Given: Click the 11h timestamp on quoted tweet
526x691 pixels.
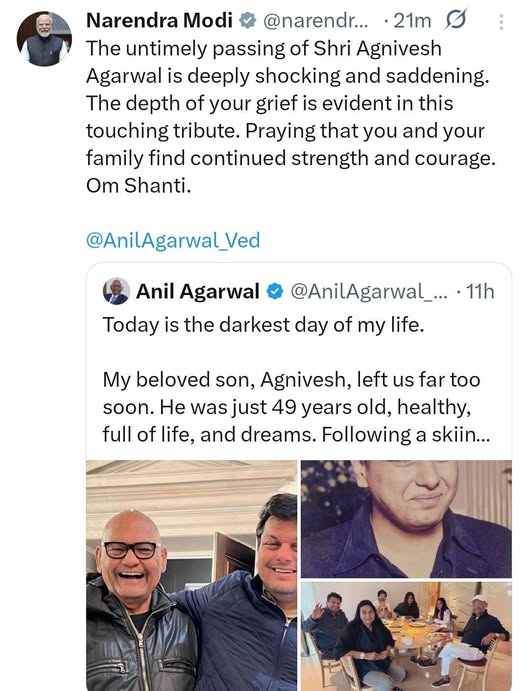Looking at the screenshot, I should [480, 292].
